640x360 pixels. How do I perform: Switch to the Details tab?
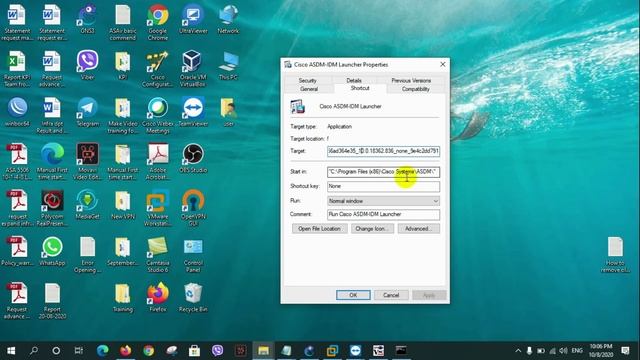tap(354, 80)
